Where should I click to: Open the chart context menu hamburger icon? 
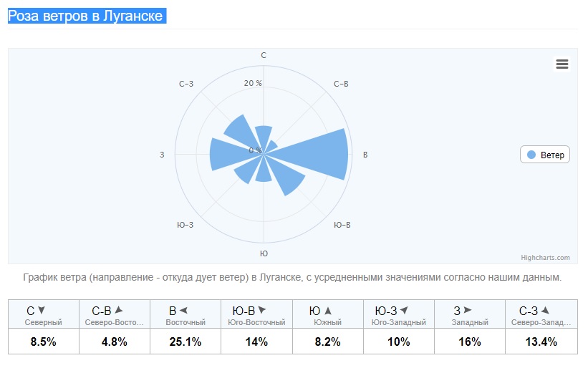562,64
